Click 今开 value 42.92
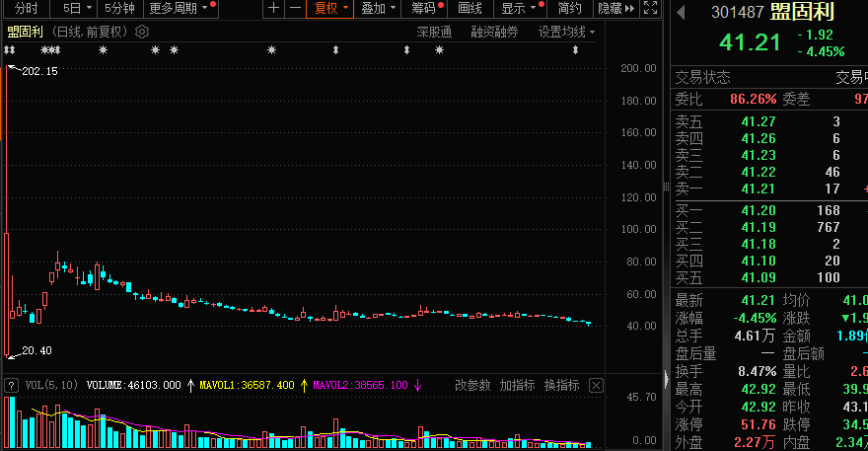 coord(759,408)
